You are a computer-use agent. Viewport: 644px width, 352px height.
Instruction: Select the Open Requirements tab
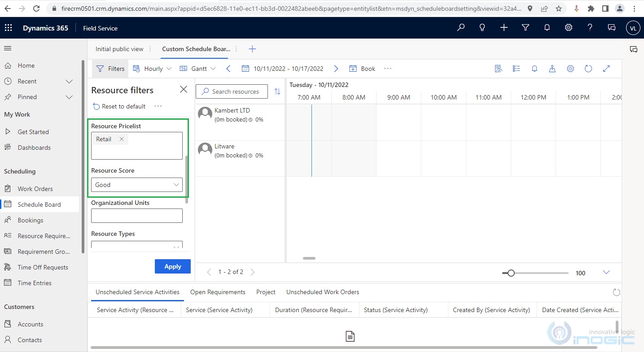click(x=218, y=292)
